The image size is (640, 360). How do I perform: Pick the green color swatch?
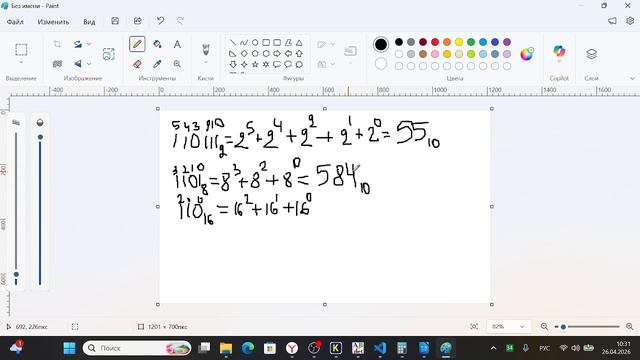(x=471, y=42)
